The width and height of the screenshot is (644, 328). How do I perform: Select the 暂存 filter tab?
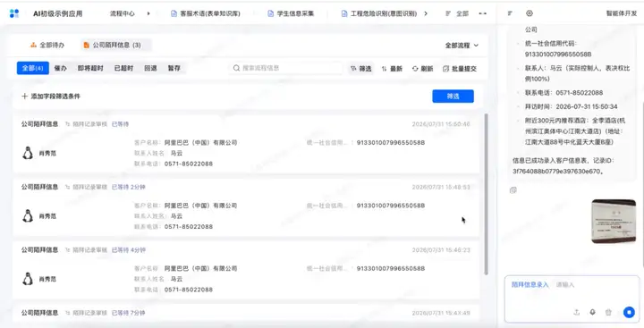pos(174,68)
